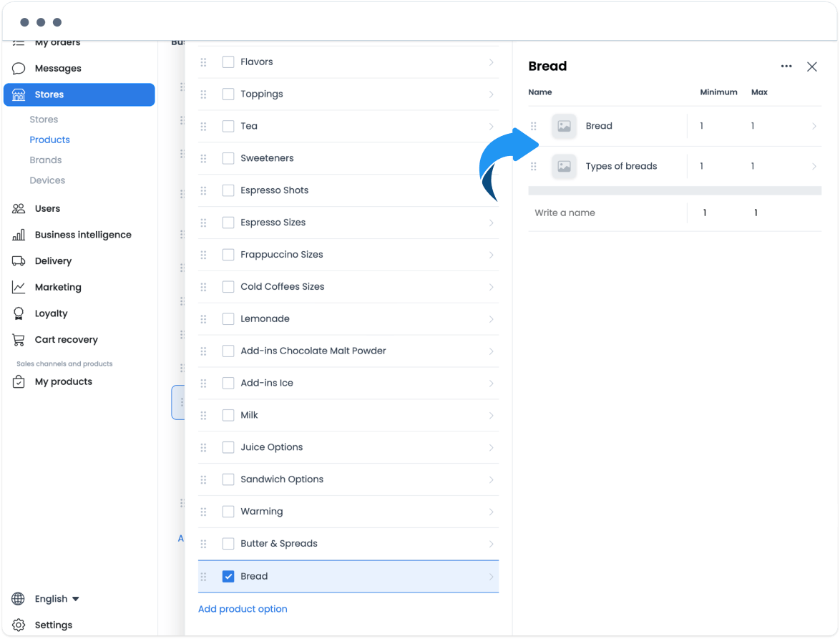Check the Espresso Shots checkbox
Image resolution: width=840 pixels, height=639 pixels.
[x=228, y=190]
